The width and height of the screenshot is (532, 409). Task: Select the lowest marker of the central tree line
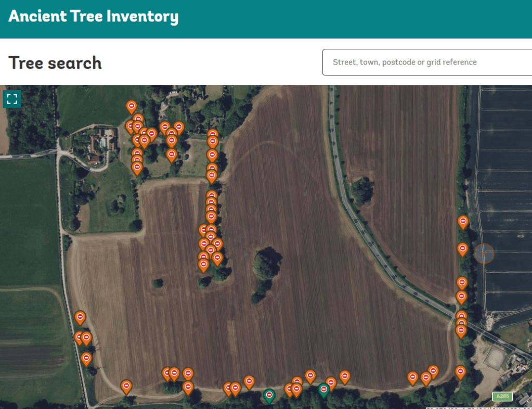tap(203, 265)
